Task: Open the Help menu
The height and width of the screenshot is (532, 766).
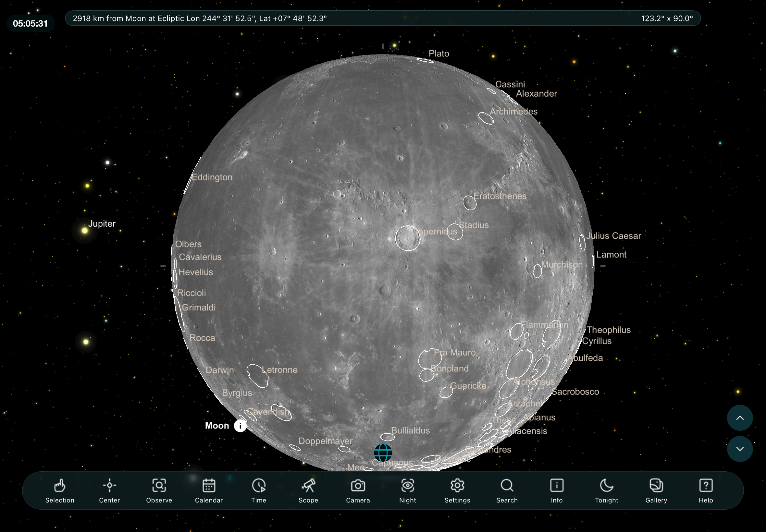Action: pyautogui.click(x=706, y=490)
